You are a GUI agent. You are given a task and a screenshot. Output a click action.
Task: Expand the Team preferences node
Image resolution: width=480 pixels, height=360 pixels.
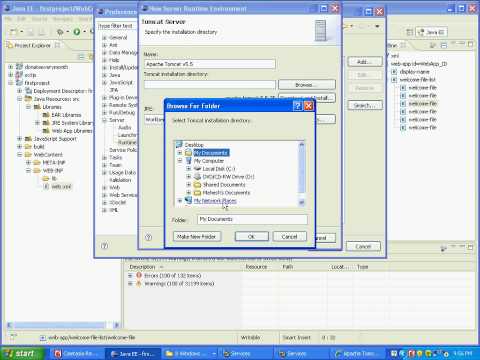[104, 165]
